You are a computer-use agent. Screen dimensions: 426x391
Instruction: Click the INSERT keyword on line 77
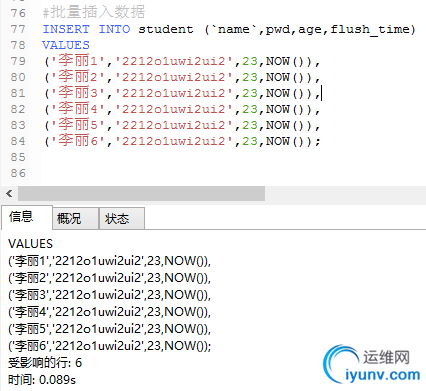(x=66, y=29)
